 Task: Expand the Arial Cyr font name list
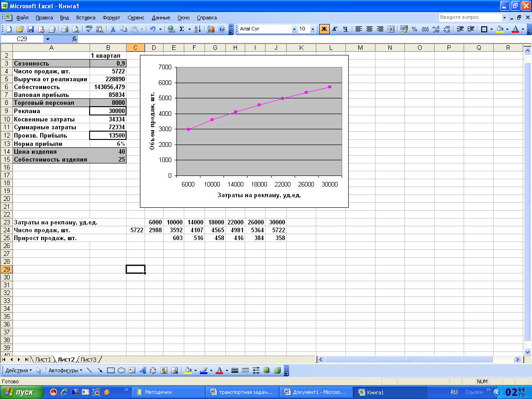294,29
